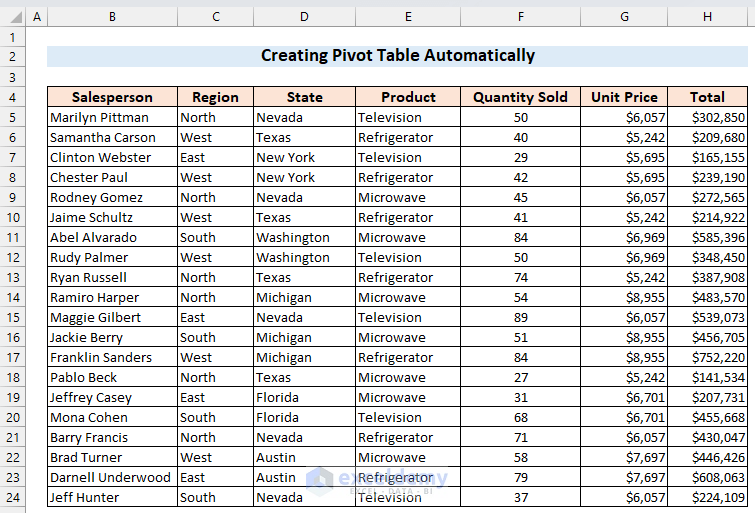Click the Product header cell
755x513 pixels.
(408, 97)
